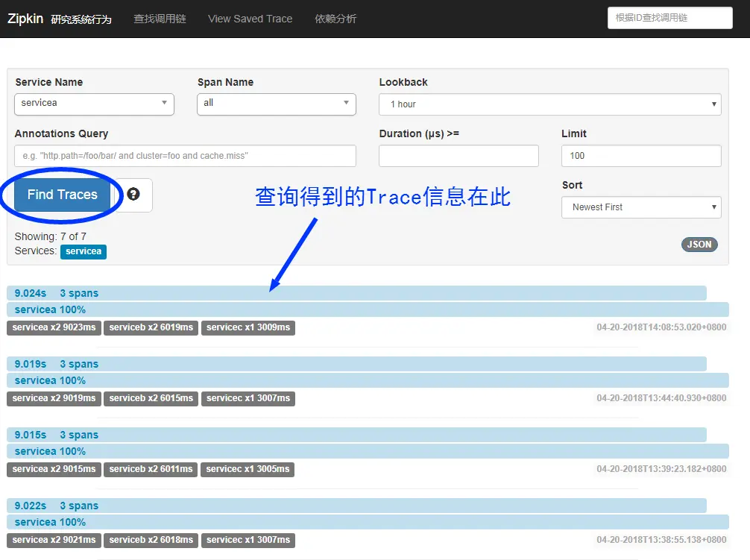Open the 9.024s 3 spans trace
Screen dimensions: 750x560
click(356, 293)
